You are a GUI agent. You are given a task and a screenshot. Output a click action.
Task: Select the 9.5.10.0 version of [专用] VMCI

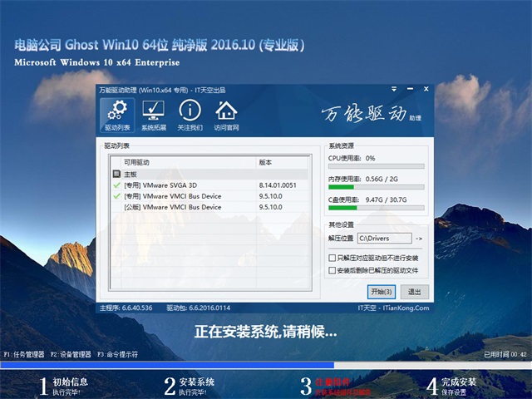pyautogui.click(x=270, y=196)
